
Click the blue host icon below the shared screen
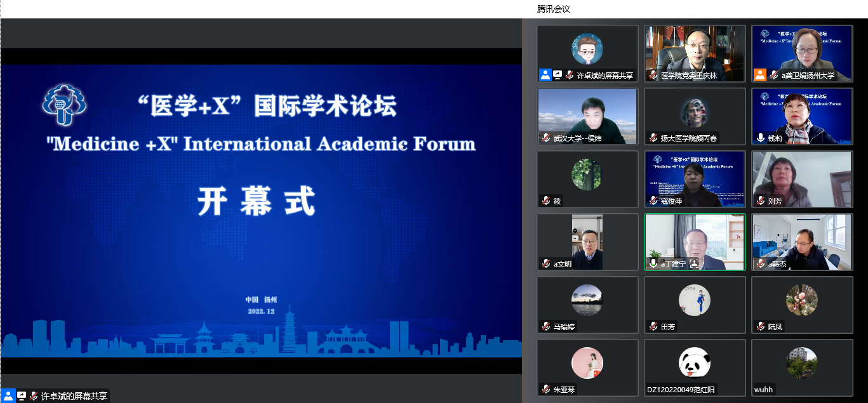(x=8, y=395)
